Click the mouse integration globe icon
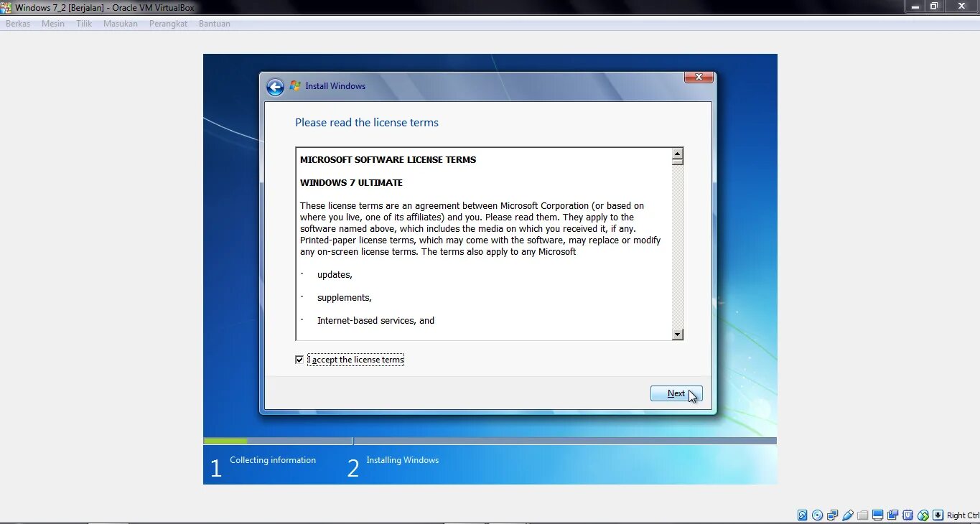Image resolution: width=980 pixels, height=524 pixels. [x=923, y=515]
